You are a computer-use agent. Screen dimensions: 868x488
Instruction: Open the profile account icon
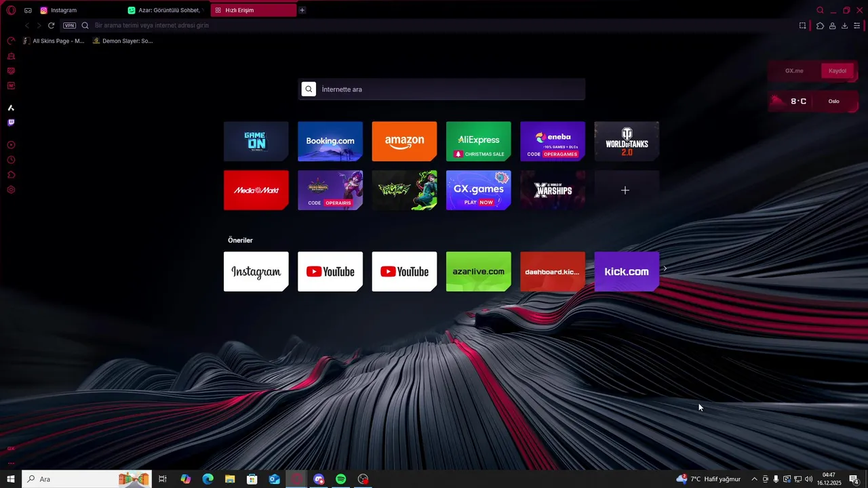832,26
